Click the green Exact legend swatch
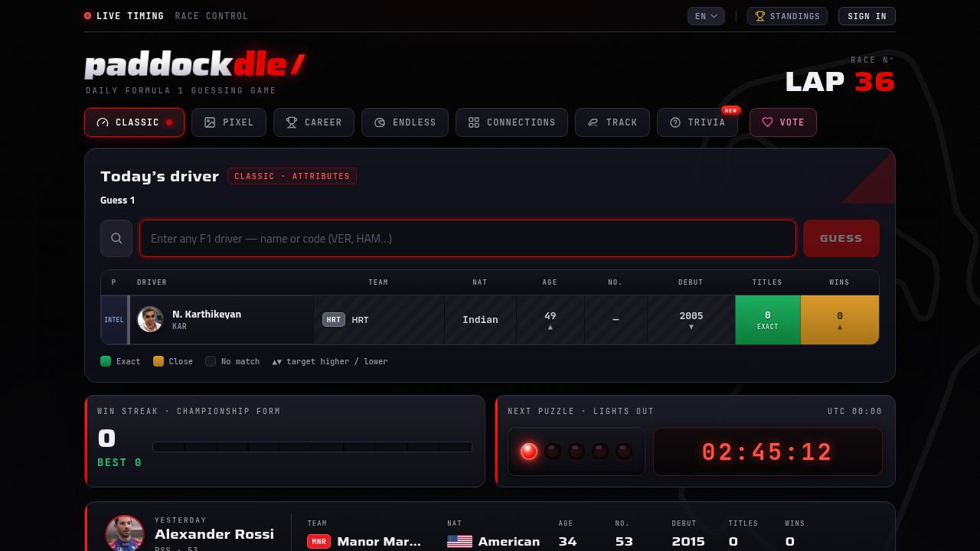The image size is (980, 551). coord(106,361)
